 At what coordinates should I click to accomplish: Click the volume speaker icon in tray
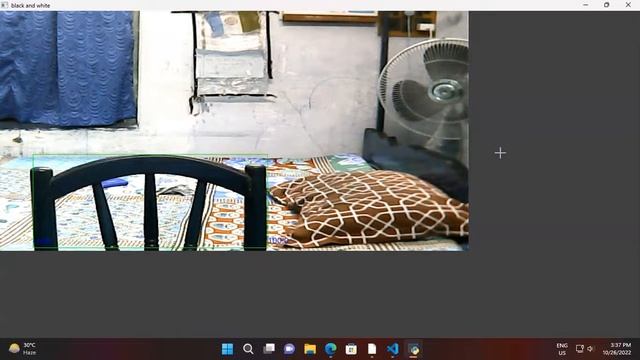[x=590, y=349]
